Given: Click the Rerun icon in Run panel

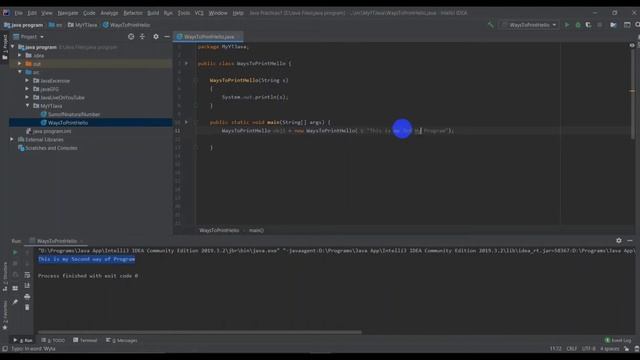Looking at the screenshot, I should 16,253.
